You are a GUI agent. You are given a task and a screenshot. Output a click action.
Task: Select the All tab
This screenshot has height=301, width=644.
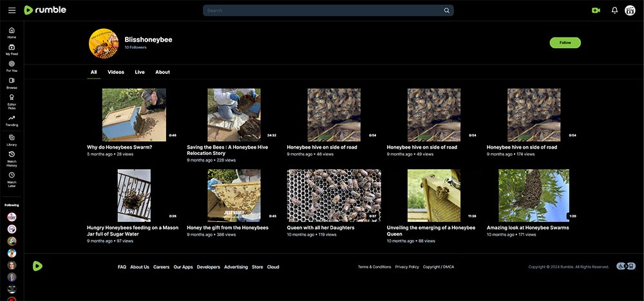point(93,72)
